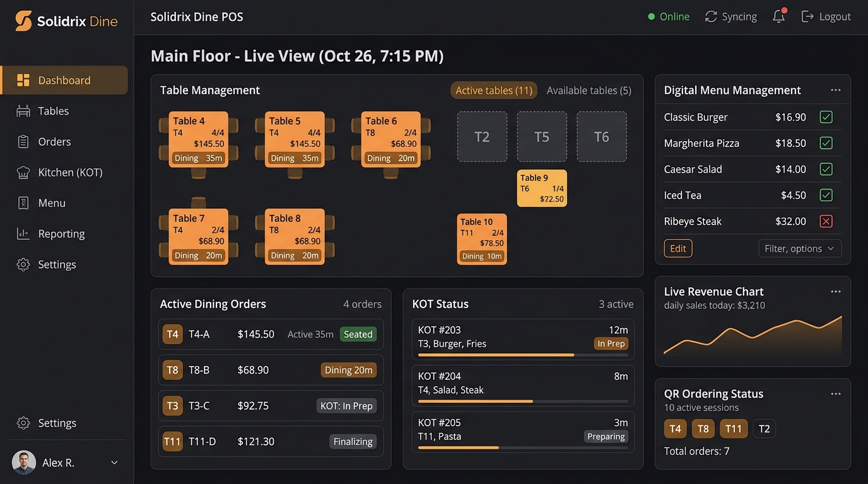
Task: Select the empty T5 dashed table slot
Action: 542,137
